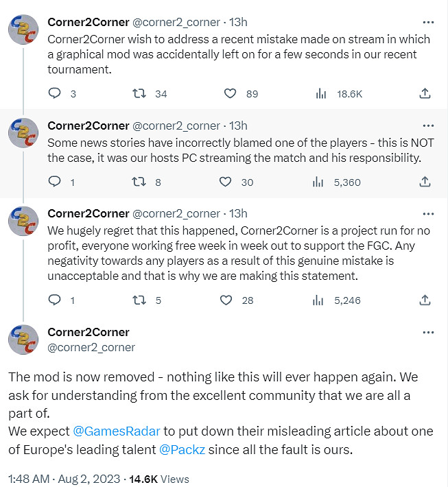Open more options on the final tweet

coord(429,332)
